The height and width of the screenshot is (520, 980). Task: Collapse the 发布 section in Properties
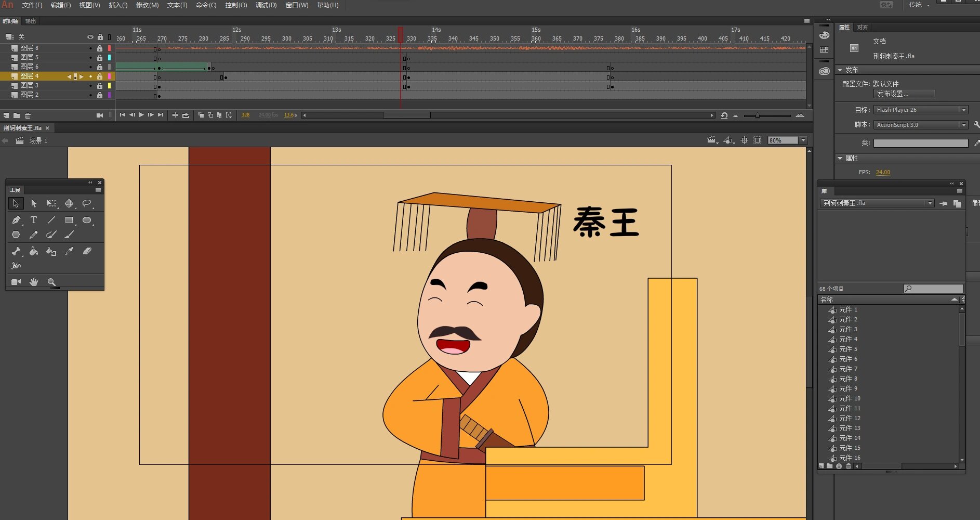click(840, 69)
